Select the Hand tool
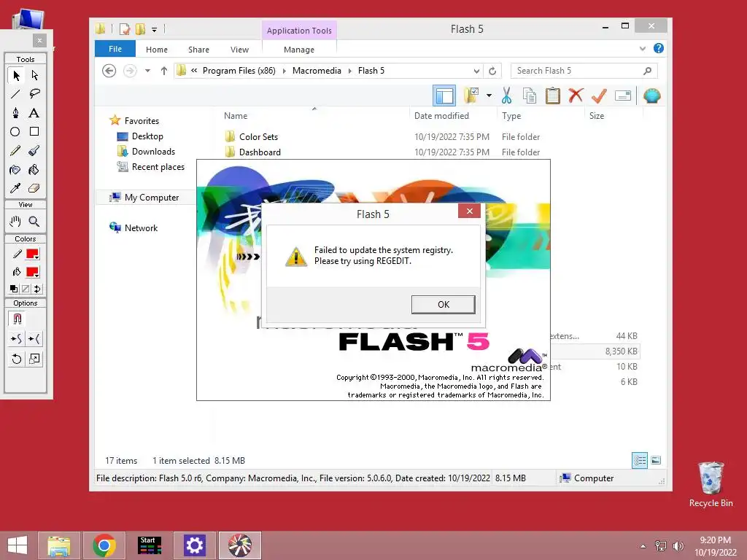Viewport: 747px width, 560px height. click(16, 222)
